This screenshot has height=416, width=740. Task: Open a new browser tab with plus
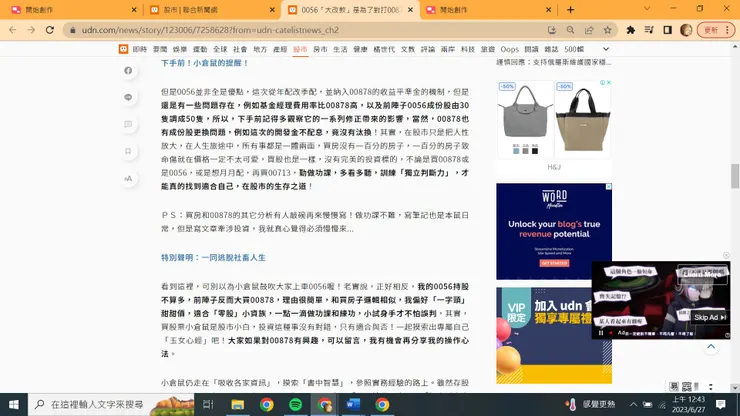pyautogui.click(x=570, y=9)
